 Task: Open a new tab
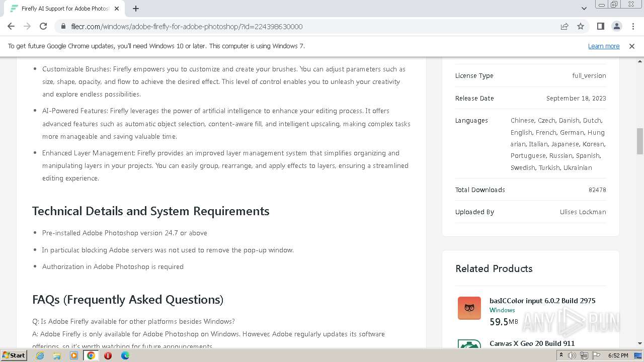point(136,9)
